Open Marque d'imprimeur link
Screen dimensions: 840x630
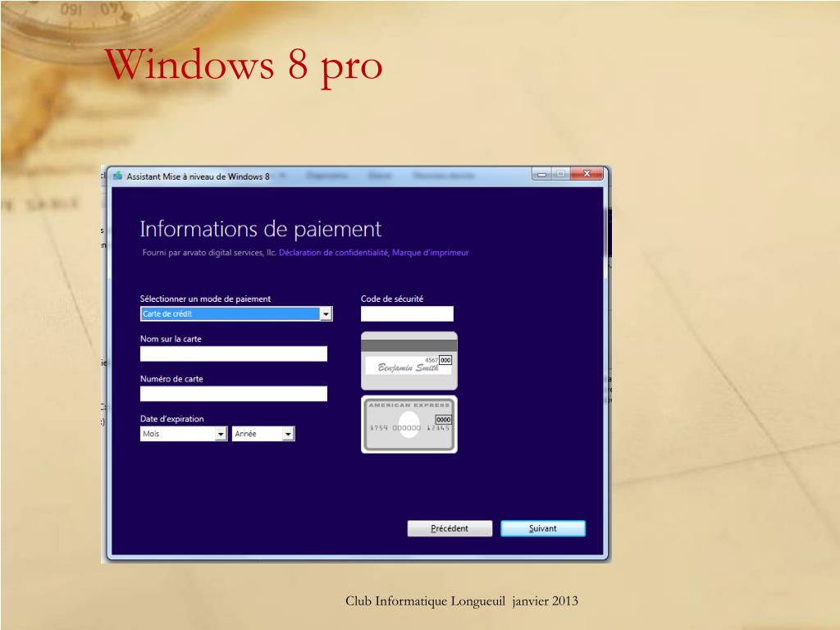pyautogui.click(x=430, y=253)
